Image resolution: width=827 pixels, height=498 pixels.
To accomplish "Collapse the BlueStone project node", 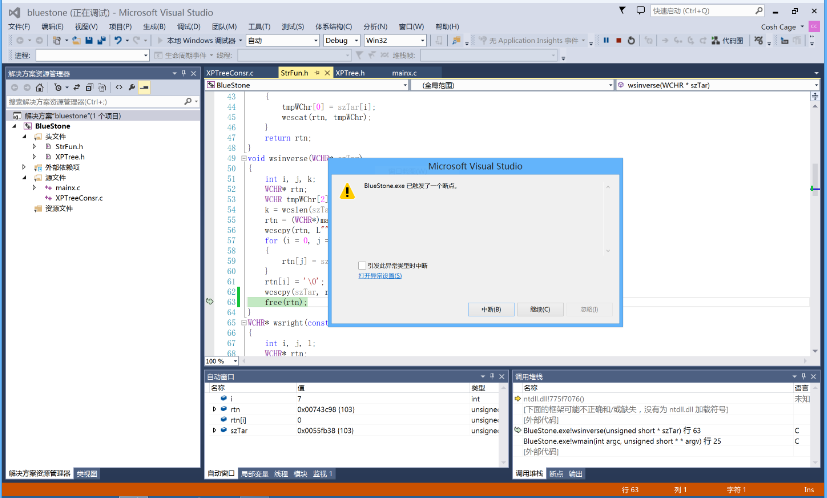I will [x=14, y=126].
